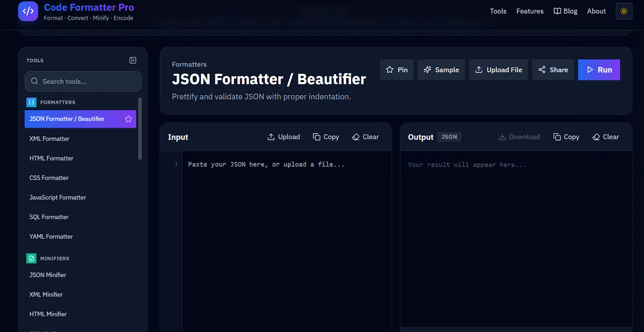Upload a file into Input panel
Image resolution: width=644 pixels, height=332 pixels.
[284, 137]
